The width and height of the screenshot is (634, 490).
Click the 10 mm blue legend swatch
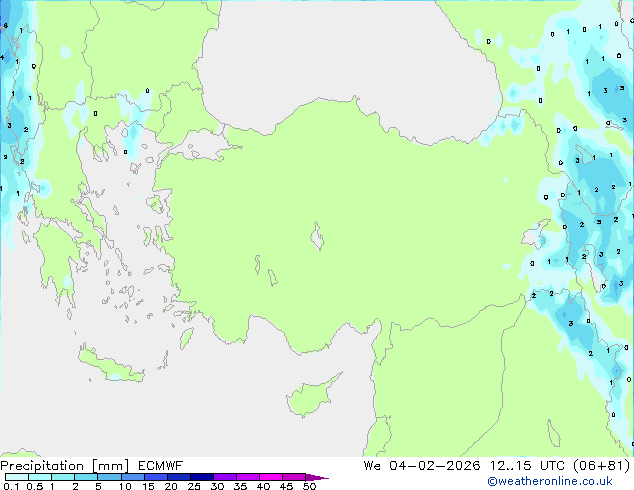click(133, 477)
